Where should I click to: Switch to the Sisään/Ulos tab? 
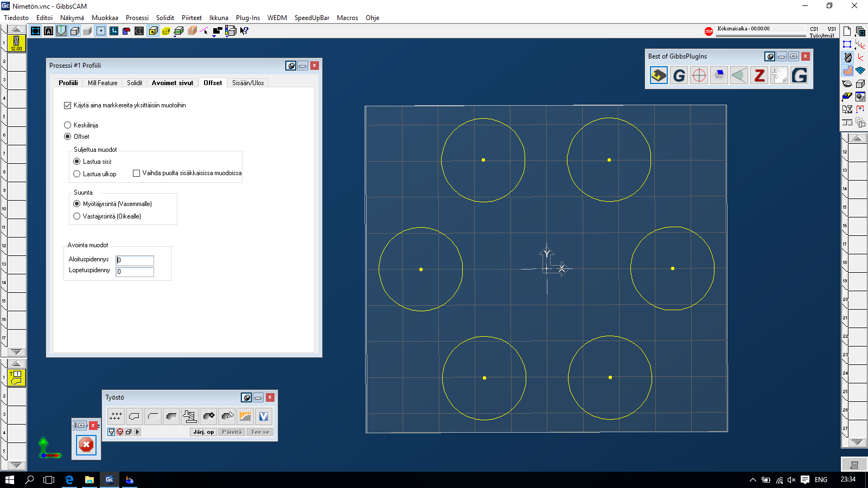[x=248, y=83]
